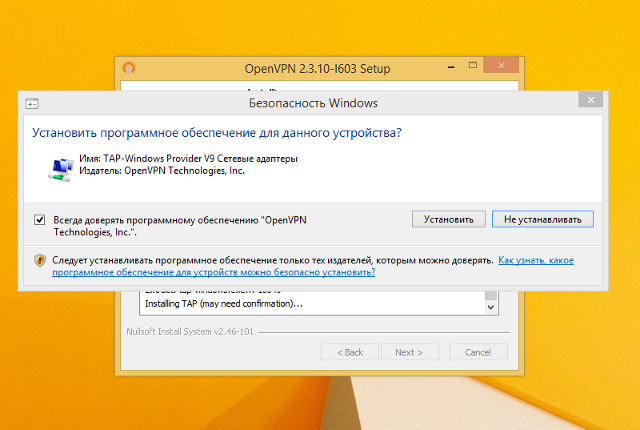The height and width of the screenshot is (430, 640).
Task: Close the Безопасность Windows dialog
Action: pyautogui.click(x=591, y=100)
